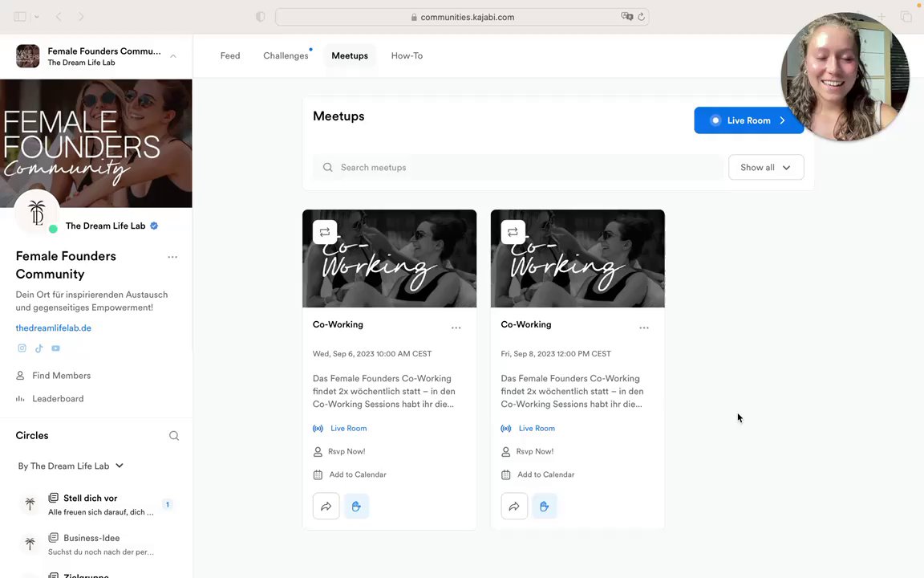Image resolution: width=924 pixels, height=578 pixels.
Task: Open the TikTok social icon link
Action: click(x=38, y=348)
